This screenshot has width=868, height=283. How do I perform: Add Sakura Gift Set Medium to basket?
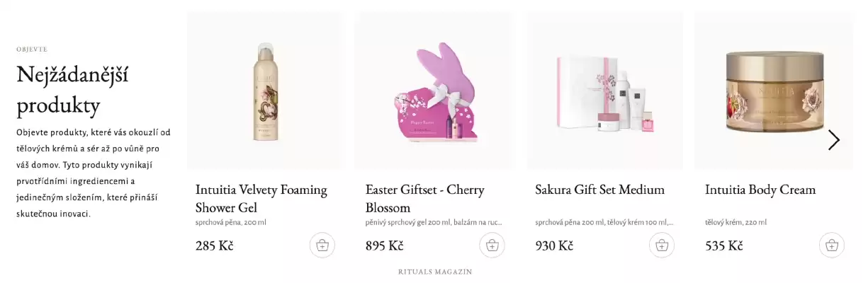click(x=662, y=246)
